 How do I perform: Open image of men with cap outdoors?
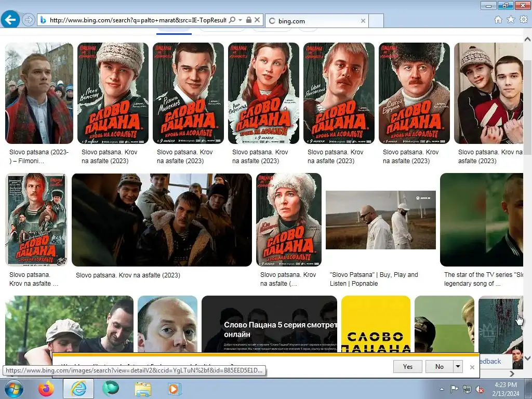coord(70,325)
